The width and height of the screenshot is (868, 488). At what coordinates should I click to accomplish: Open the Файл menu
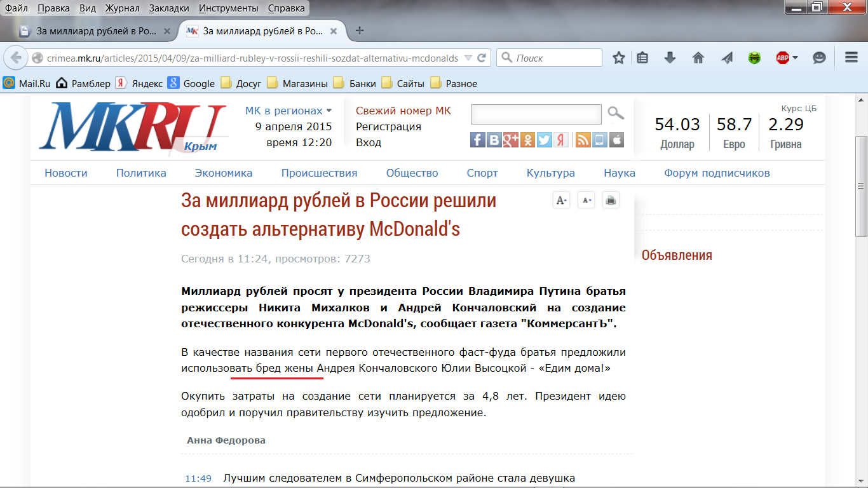(x=16, y=8)
